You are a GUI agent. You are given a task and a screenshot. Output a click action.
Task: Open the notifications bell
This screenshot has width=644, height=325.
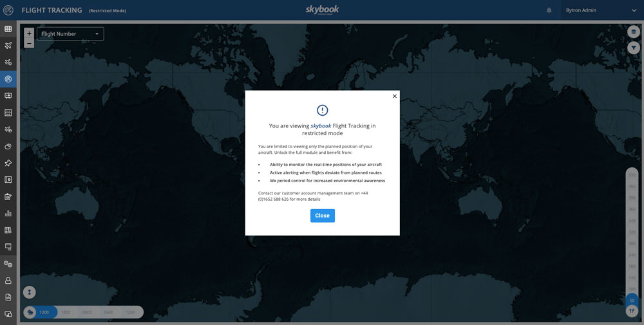(x=549, y=10)
